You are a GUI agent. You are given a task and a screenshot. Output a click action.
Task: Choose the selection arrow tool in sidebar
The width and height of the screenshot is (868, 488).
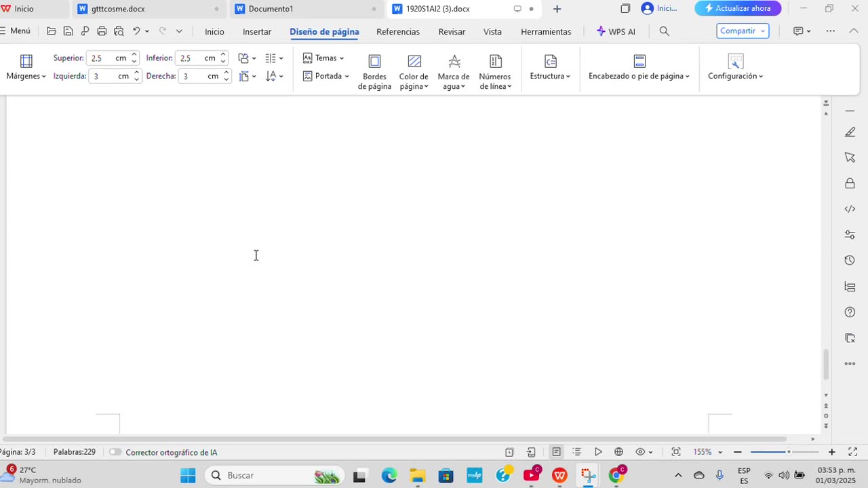pos(850,157)
